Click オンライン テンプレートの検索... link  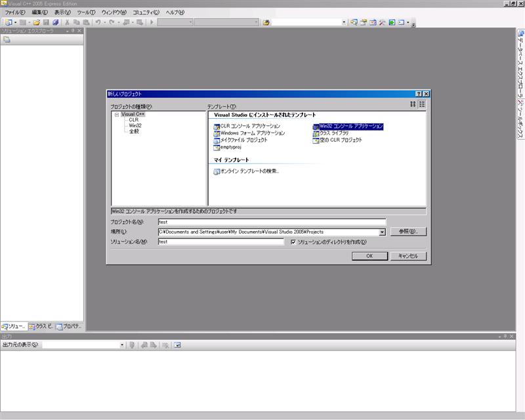246,171
